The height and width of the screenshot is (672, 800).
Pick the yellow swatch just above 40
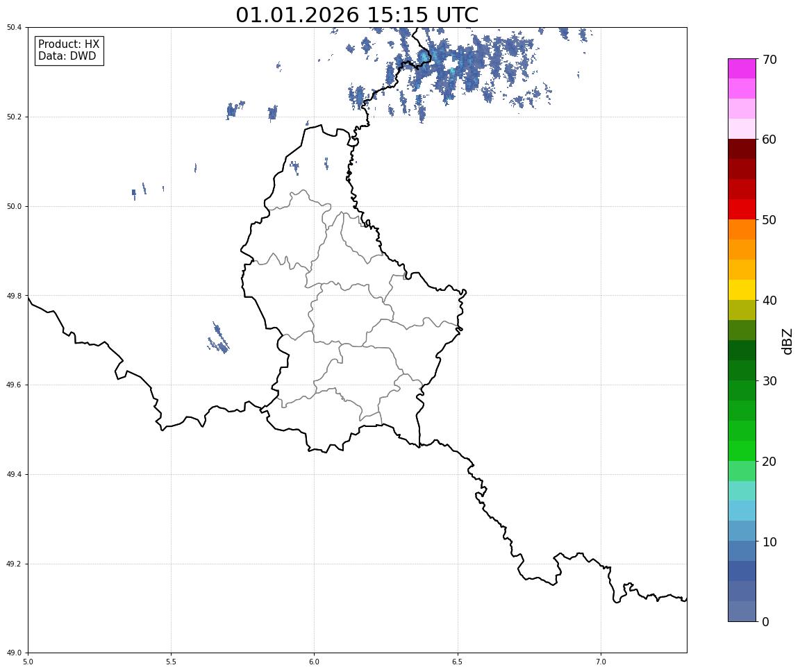[x=742, y=289]
